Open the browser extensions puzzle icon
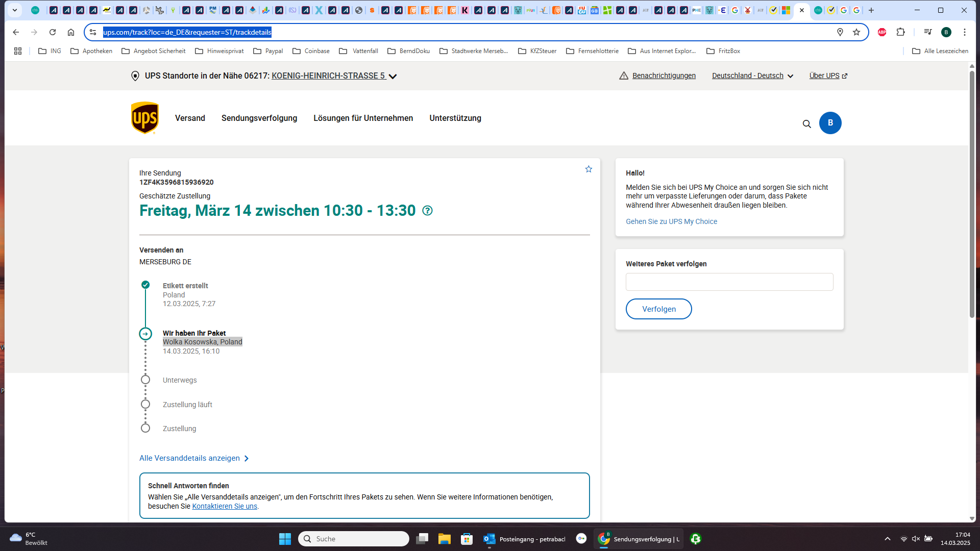 point(900,32)
